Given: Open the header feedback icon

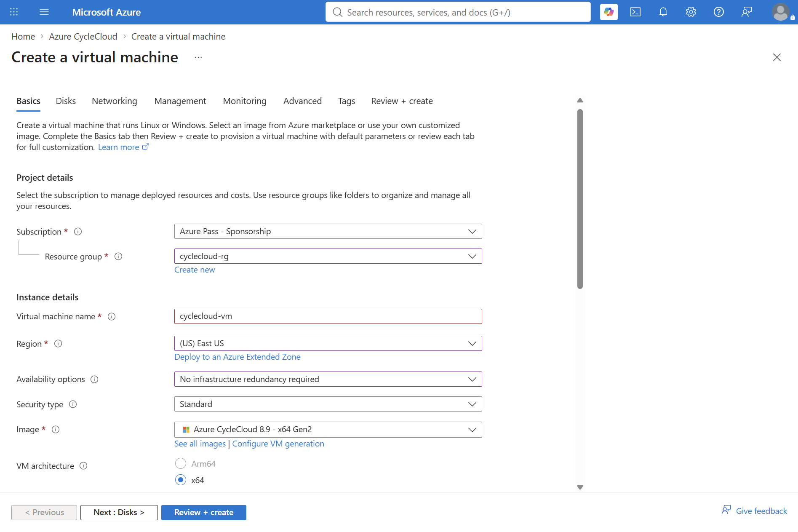Looking at the screenshot, I should click(x=747, y=12).
